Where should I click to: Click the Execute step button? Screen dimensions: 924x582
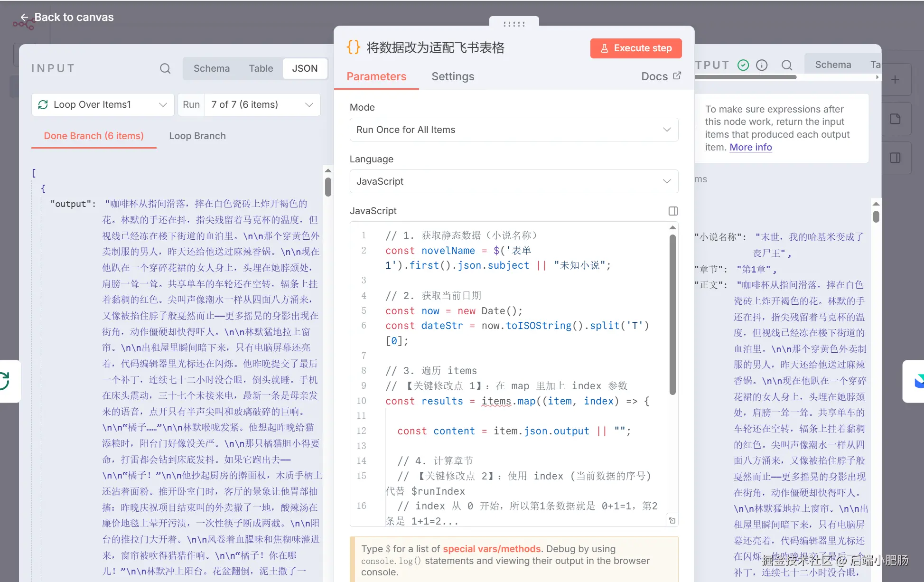click(635, 48)
